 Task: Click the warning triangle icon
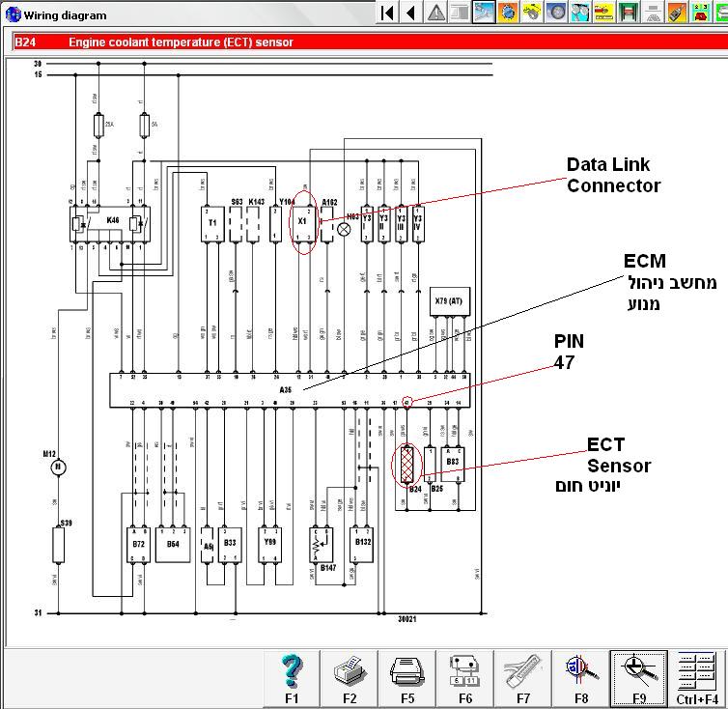[x=436, y=13]
